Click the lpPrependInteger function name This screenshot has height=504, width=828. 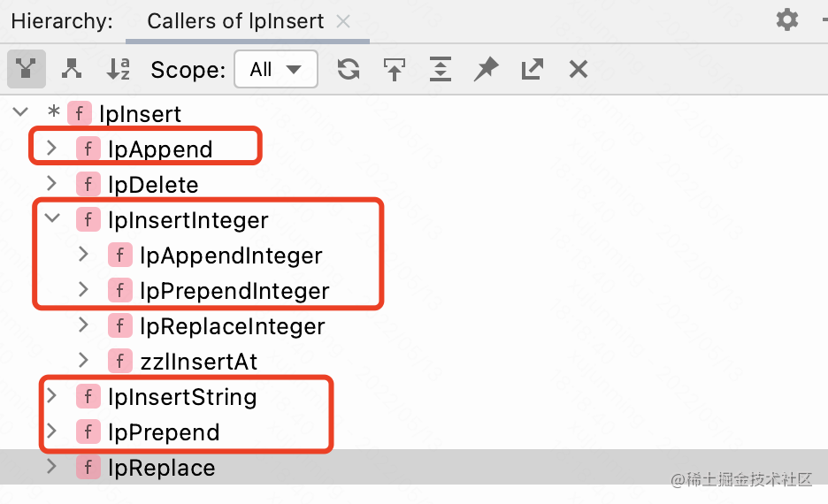[234, 290]
